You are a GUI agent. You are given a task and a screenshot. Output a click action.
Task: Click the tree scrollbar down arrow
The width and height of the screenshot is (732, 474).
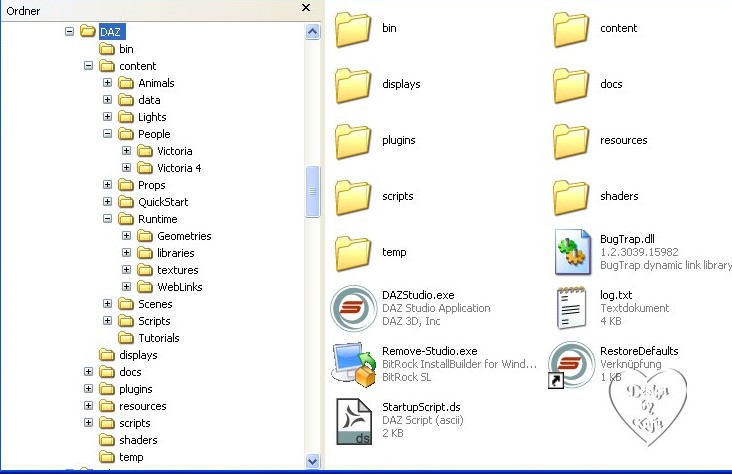[312, 461]
